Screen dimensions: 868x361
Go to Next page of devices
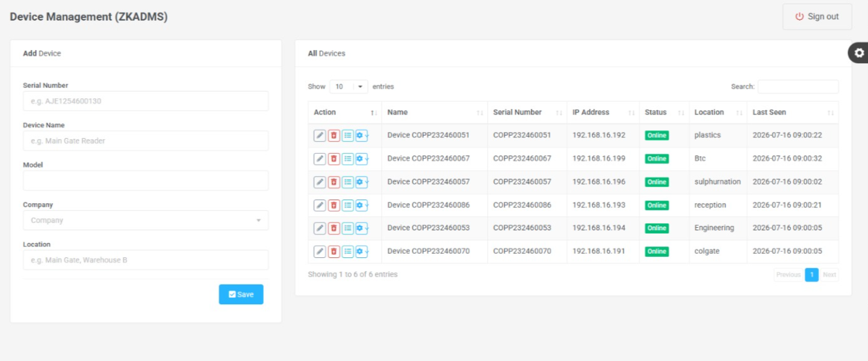(x=829, y=275)
